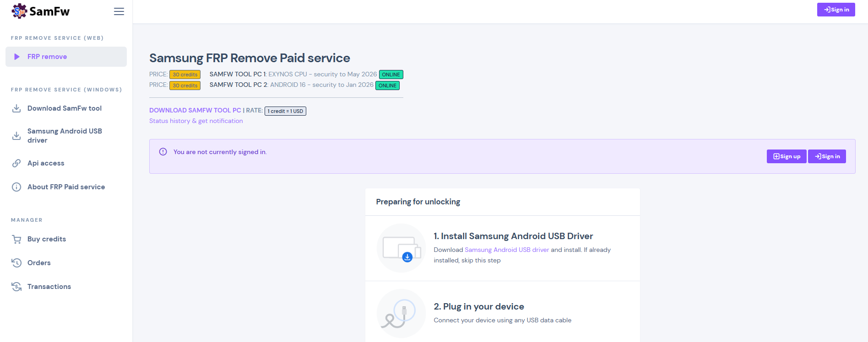Go to Api access page
The width and height of the screenshot is (868, 342).
[x=66, y=163]
